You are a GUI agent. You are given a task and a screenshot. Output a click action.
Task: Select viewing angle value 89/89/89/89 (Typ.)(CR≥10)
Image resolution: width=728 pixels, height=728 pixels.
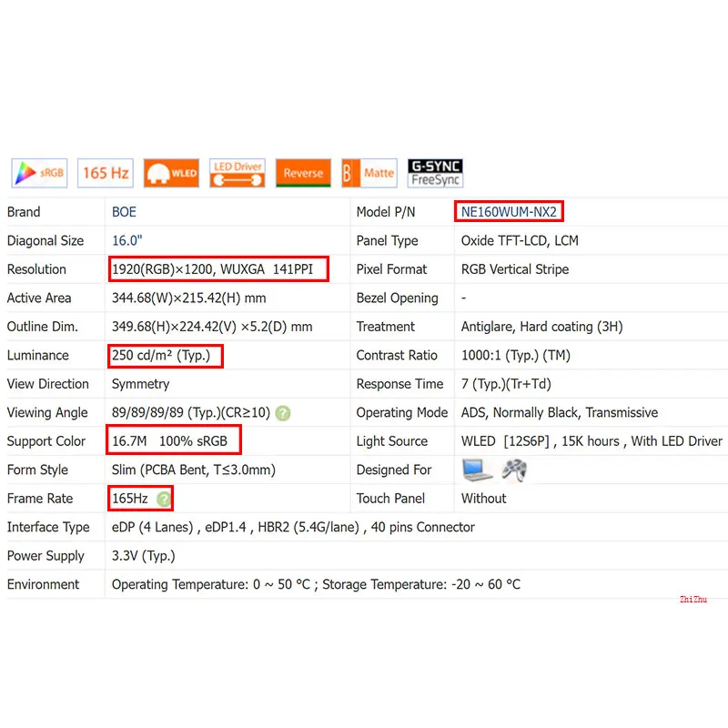tap(191, 413)
